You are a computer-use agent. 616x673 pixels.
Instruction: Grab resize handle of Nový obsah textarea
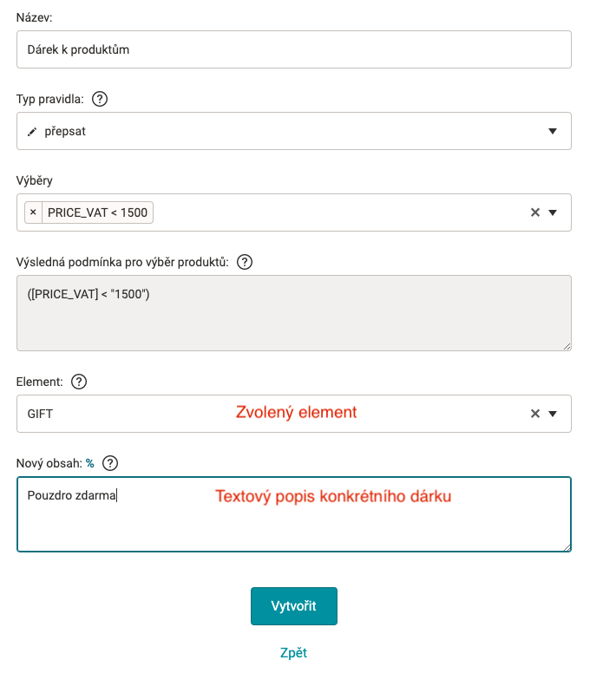[x=567, y=547]
